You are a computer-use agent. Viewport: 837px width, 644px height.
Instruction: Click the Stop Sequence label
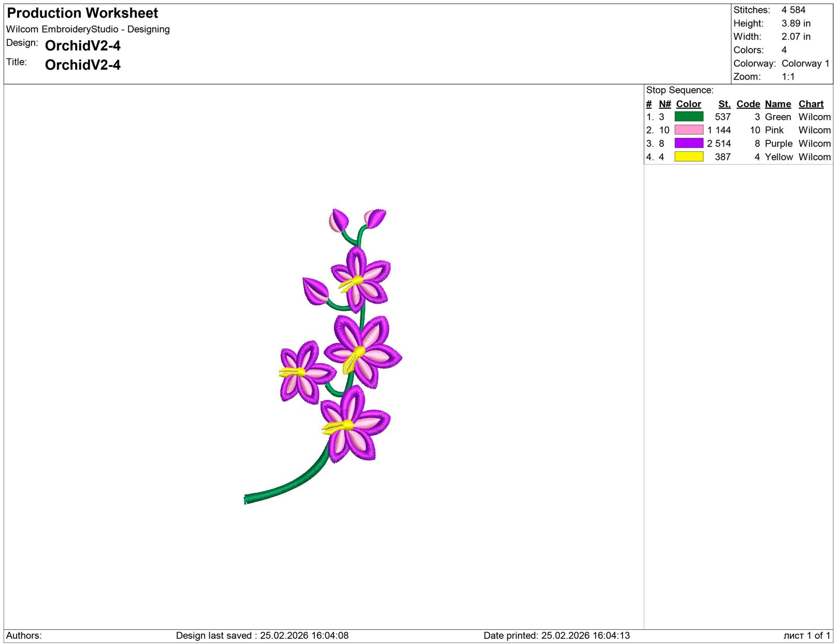pos(680,90)
